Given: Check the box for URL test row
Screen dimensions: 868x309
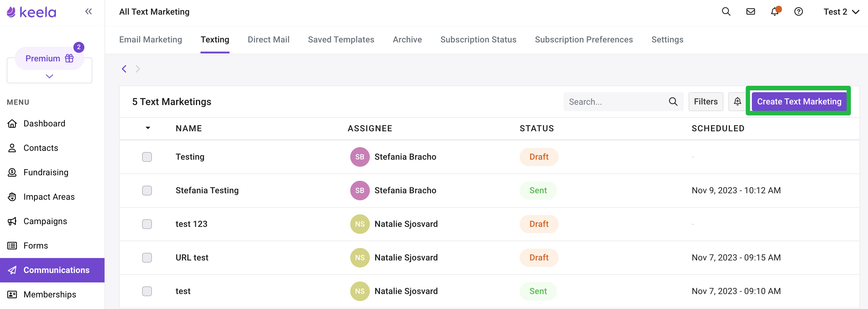Looking at the screenshot, I should tap(147, 258).
